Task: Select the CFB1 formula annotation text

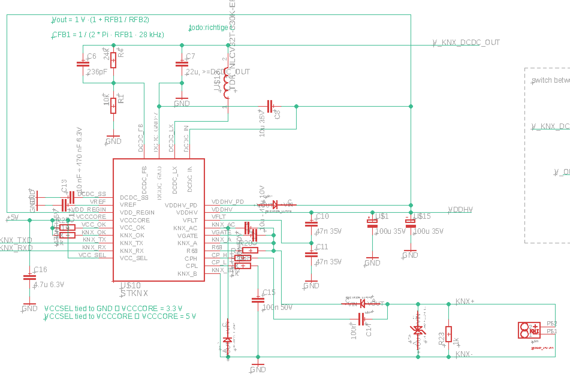Action: pyautogui.click(x=108, y=34)
